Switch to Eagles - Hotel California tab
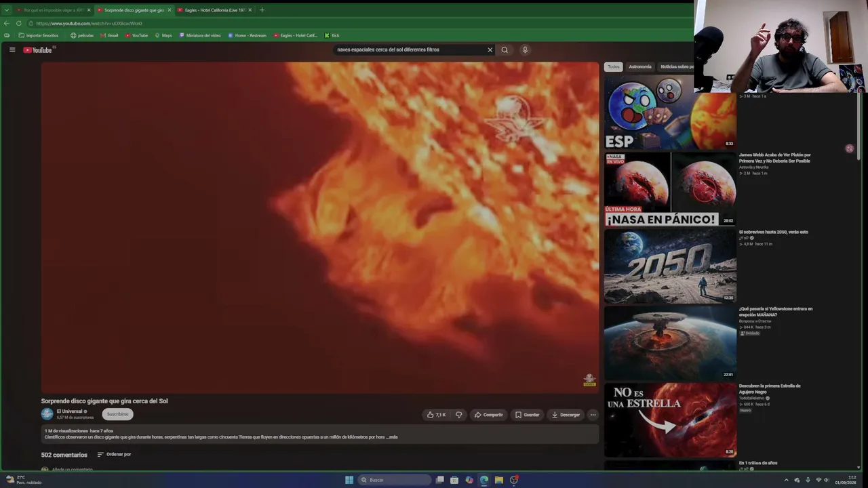868x488 pixels. [x=214, y=10]
